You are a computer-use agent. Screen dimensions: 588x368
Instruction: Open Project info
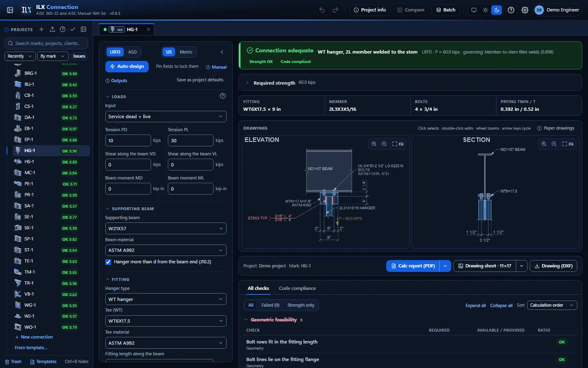[370, 10]
